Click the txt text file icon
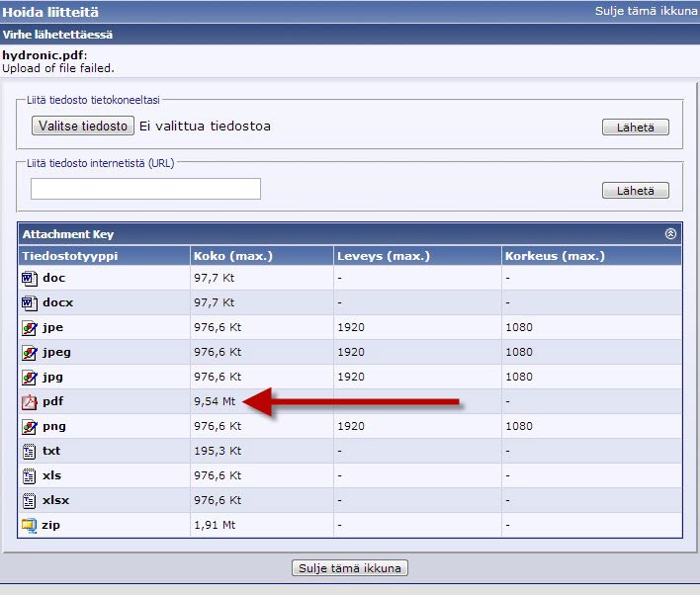Image resolution: width=700 pixels, height=595 pixels. (x=29, y=451)
